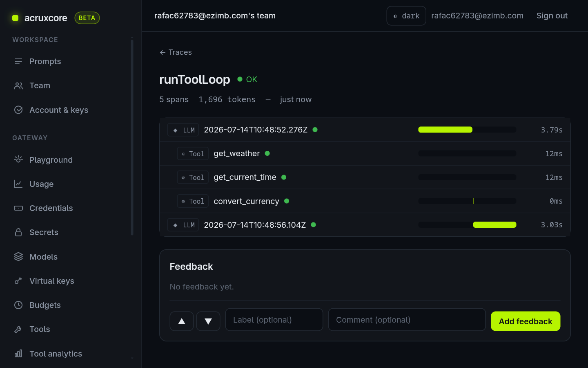Open the Prompts page
Viewport: 588px width, 368px height.
click(x=45, y=61)
